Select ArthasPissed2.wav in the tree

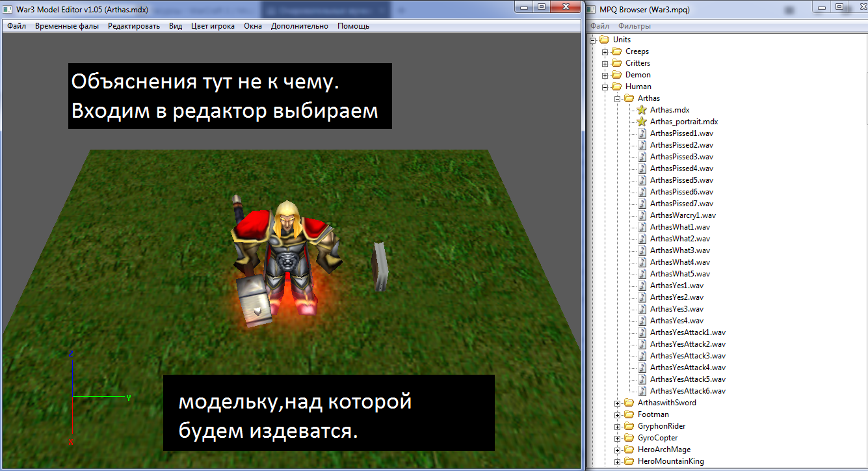[x=681, y=145]
